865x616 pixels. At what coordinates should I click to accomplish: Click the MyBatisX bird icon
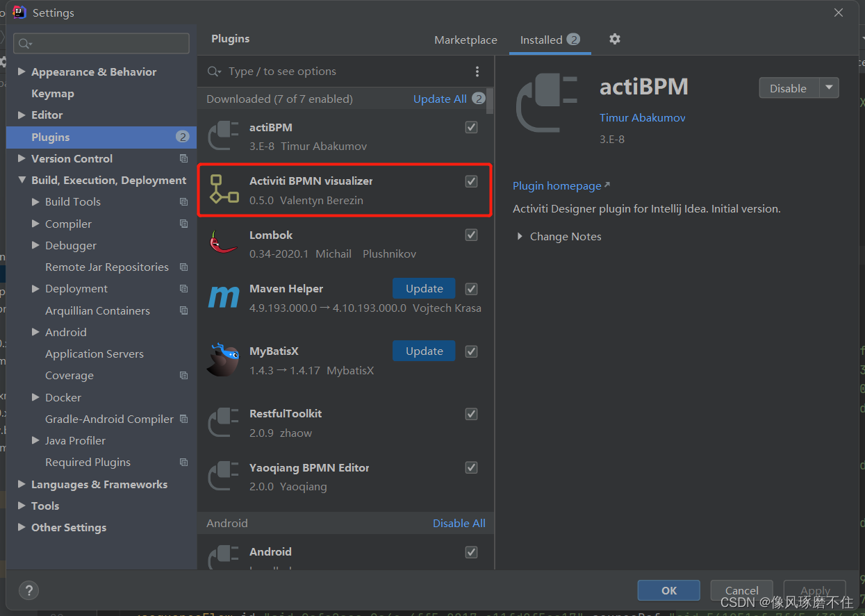[224, 359]
